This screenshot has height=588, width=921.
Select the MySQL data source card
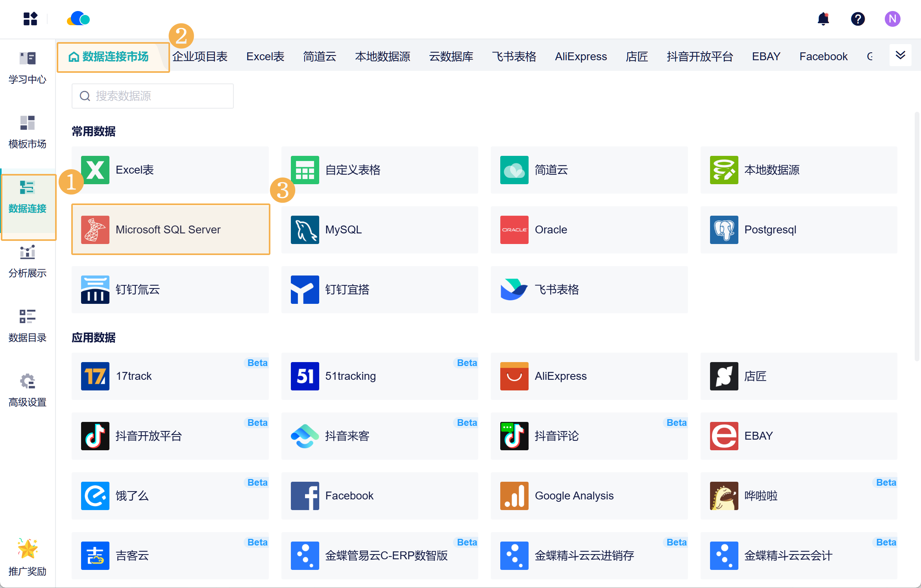(379, 229)
